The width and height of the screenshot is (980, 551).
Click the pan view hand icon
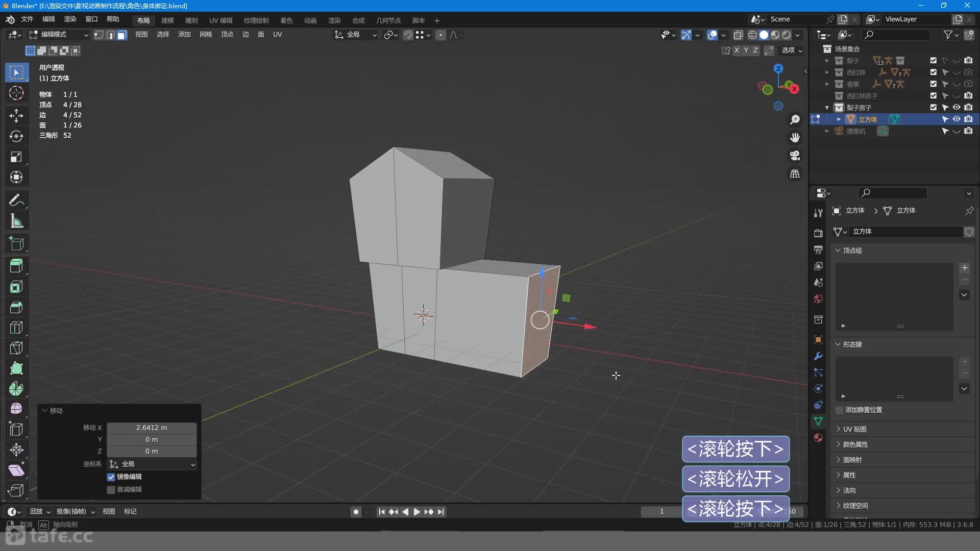point(795,137)
